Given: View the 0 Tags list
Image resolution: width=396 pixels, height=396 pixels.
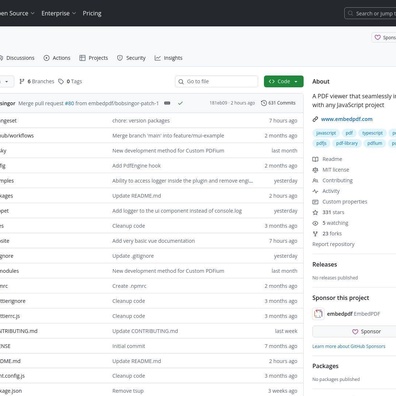Looking at the screenshot, I should click(70, 81).
